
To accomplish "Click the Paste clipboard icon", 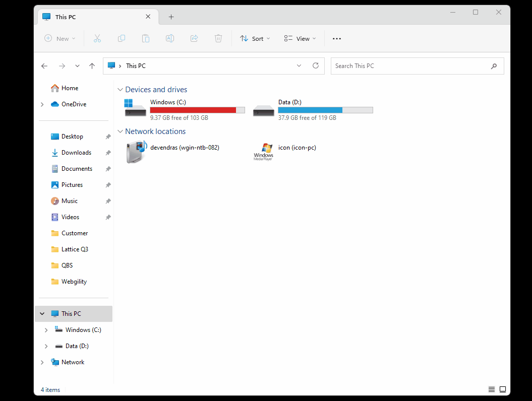I will (x=146, y=38).
